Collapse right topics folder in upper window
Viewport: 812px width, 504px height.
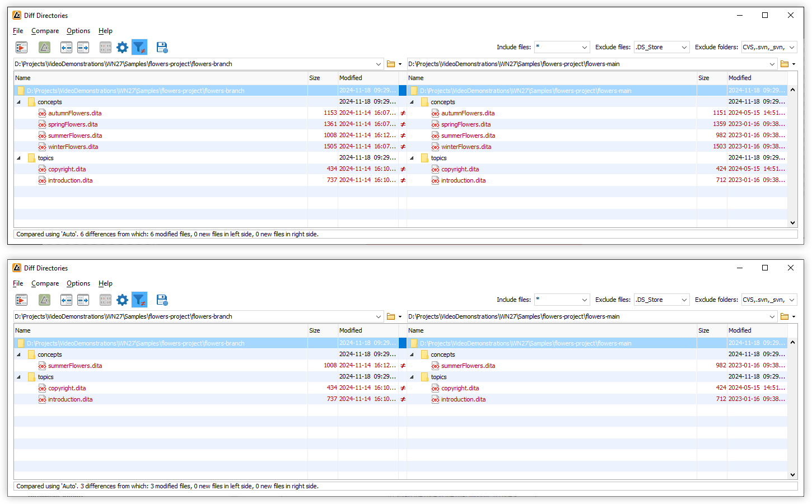click(412, 158)
